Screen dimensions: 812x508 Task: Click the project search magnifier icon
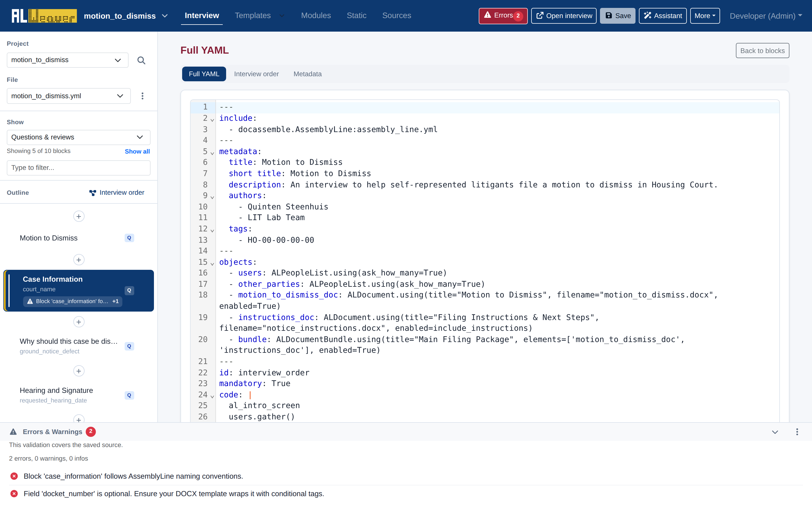coord(141,60)
